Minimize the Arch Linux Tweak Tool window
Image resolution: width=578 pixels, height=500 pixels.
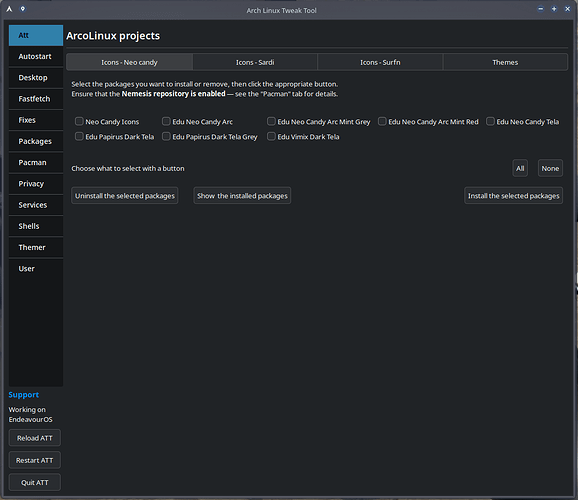(x=540, y=9)
